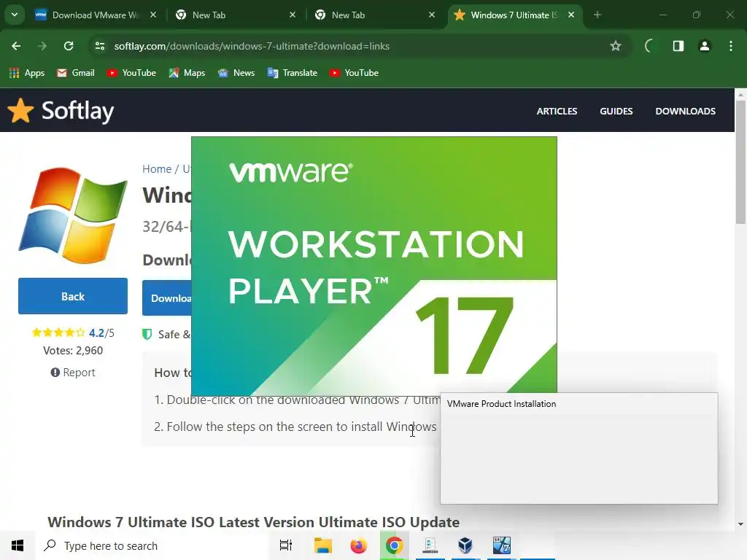Open second YouTube bookmark
747x560 pixels.
[x=354, y=73]
